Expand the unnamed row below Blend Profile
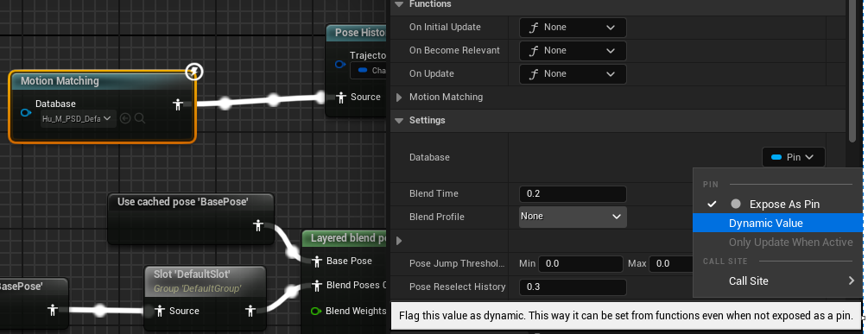This screenshot has height=334, width=868. (399, 241)
